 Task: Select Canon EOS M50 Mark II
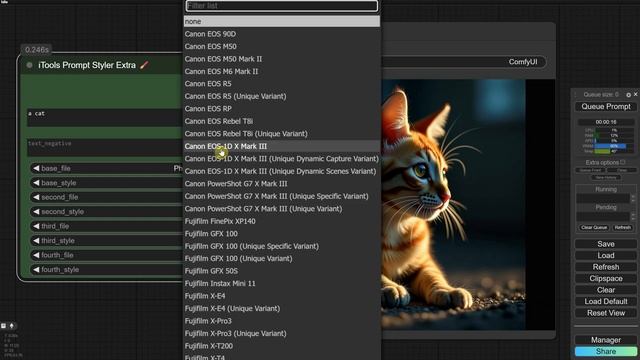click(282, 59)
